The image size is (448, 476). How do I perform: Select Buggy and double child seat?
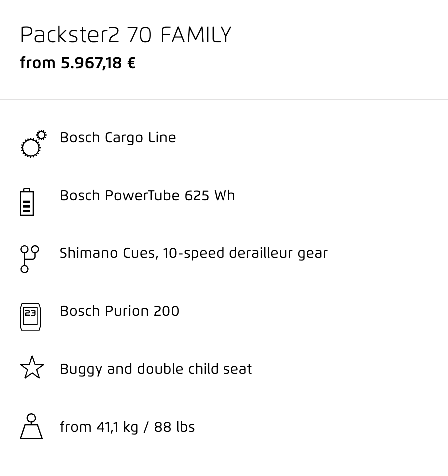click(x=156, y=369)
